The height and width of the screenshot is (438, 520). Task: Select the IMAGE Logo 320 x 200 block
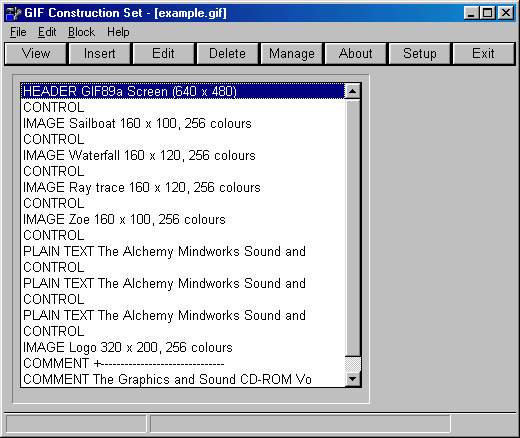(183, 347)
